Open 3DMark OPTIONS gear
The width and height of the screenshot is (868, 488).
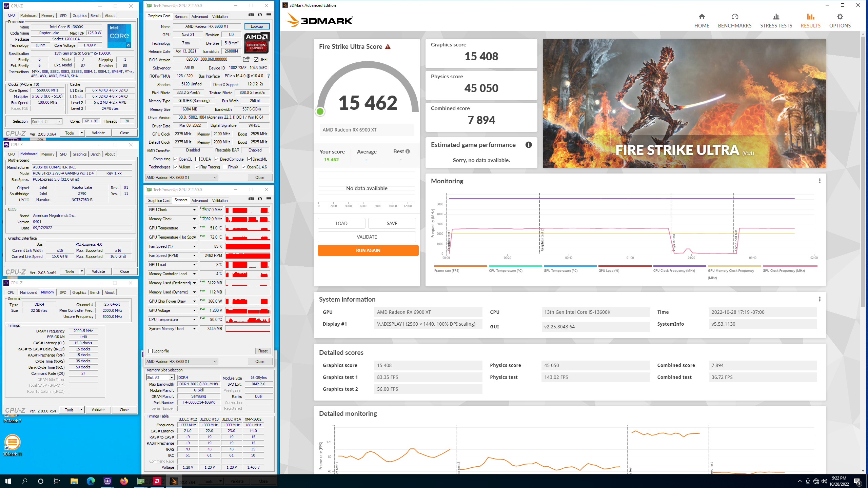[x=840, y=21]
